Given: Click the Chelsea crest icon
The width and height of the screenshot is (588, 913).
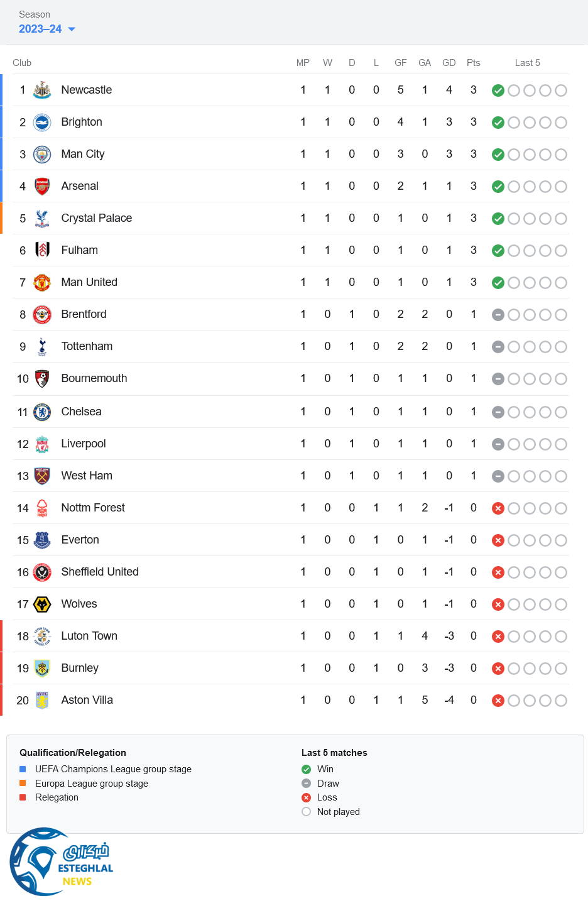Looking at the screenshot, I should tap(42, 412).
